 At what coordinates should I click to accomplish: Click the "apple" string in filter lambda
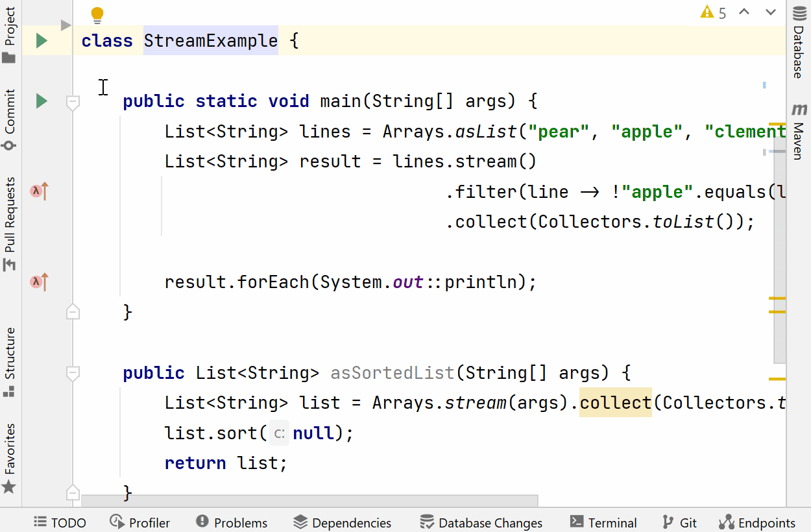tap(657, 192)
